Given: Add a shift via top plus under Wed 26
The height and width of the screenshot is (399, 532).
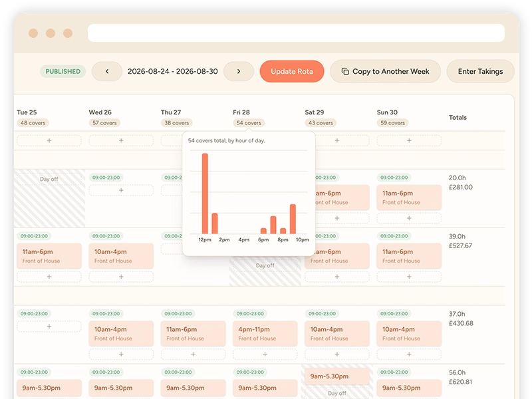Looking at the screenshot, I should pyautogui.click(x=121, y=140).
